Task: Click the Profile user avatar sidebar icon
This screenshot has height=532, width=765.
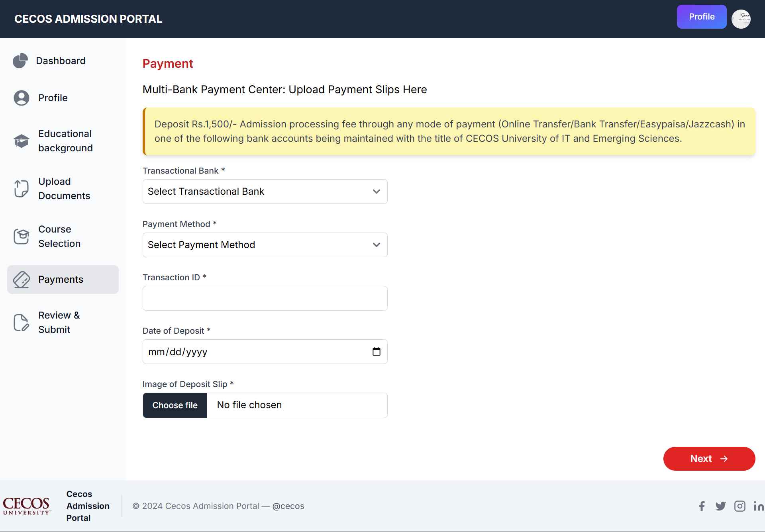Action: click(x=22, y=98)
